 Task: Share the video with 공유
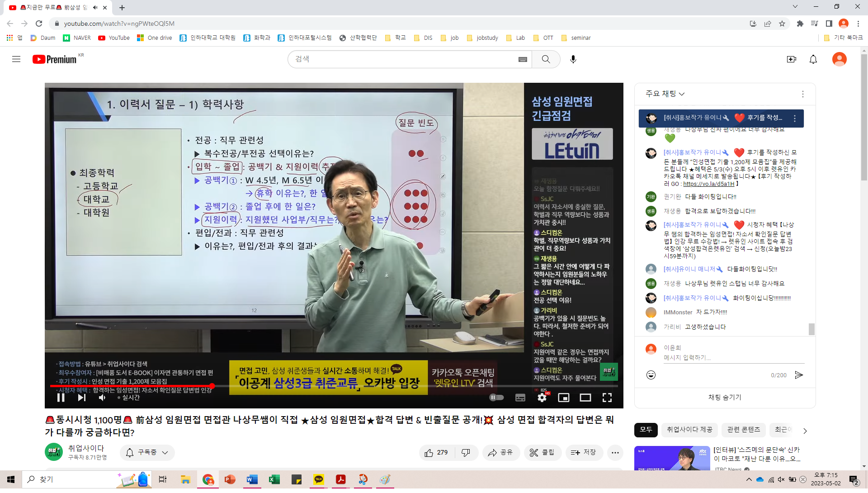tap(500, 453)
